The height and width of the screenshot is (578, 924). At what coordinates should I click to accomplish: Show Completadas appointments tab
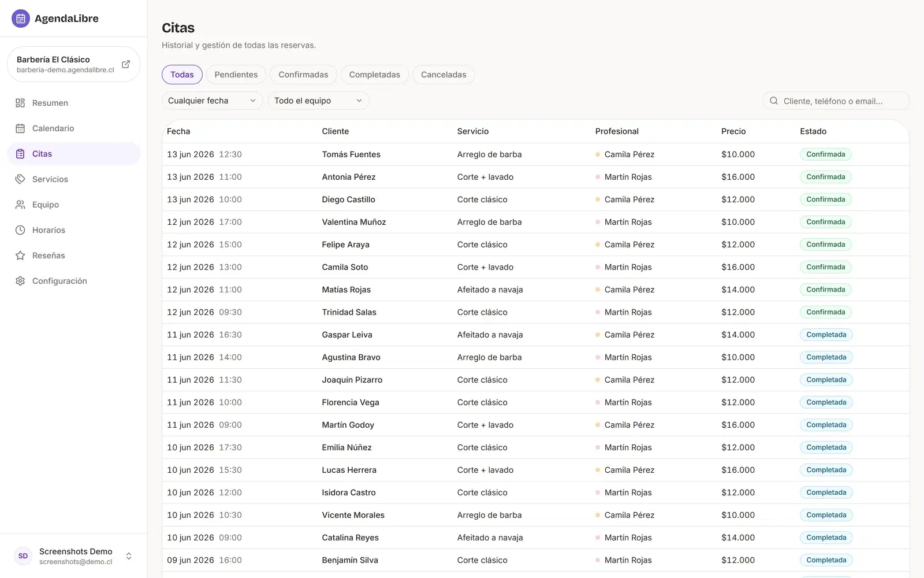click(374, 75)
